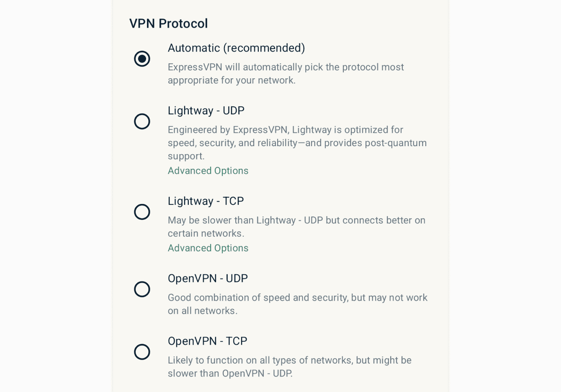Click the description starting "Engineered by ExpressVPN"
This screenshot has width=561, height=392.
[297, 143]
